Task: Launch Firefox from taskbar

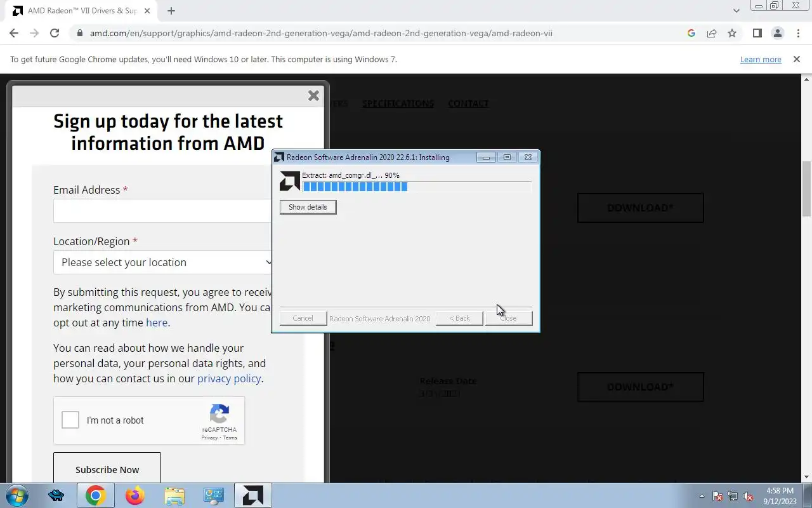Action: point(134,495)
